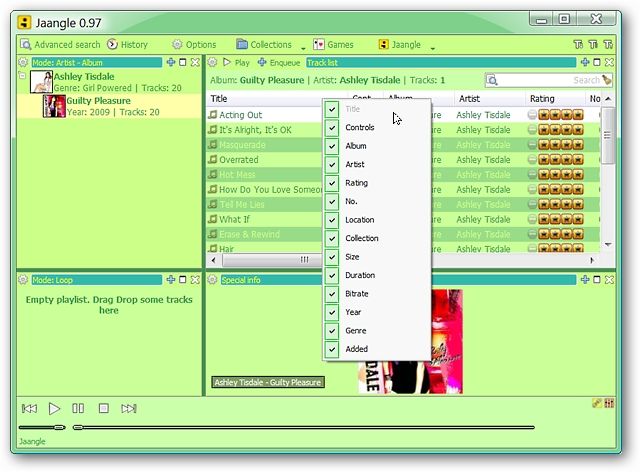This screenshot has height=472, width=640.
Task: Expand the Collections dropdown arrow
Action: [x=303, y=48]
